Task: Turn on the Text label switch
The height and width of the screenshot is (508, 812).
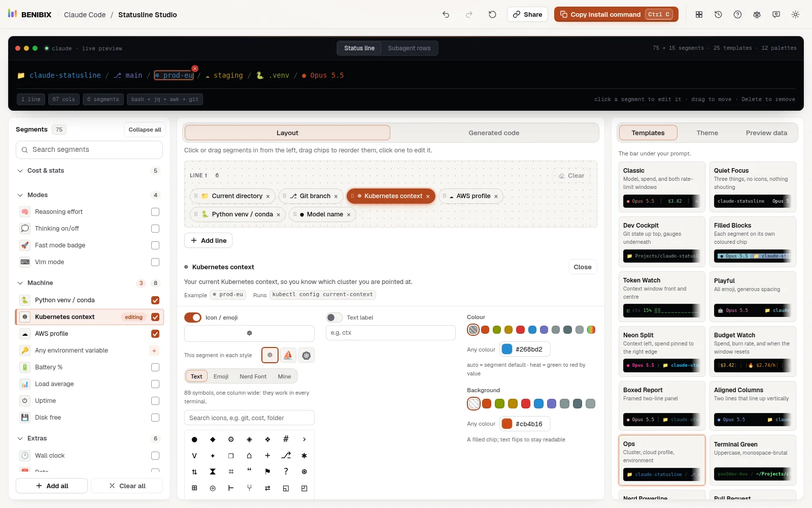Action: (334, 317)
